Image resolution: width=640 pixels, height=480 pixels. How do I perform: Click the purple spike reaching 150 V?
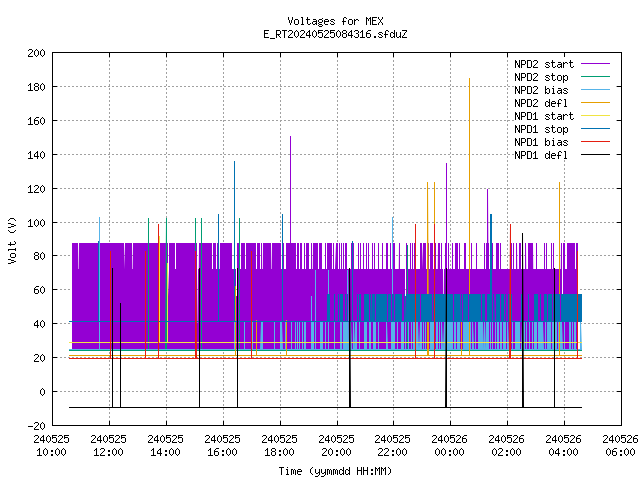[x=291, y=188]
